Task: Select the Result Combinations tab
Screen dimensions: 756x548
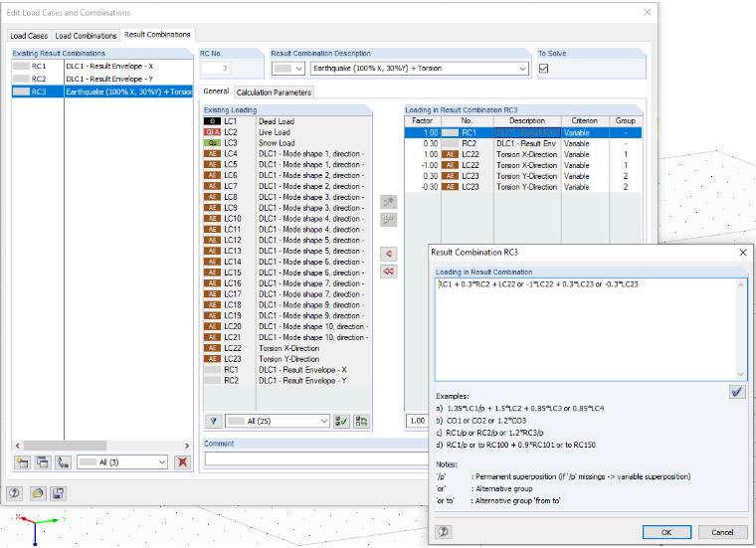Action: pos(157,35)
